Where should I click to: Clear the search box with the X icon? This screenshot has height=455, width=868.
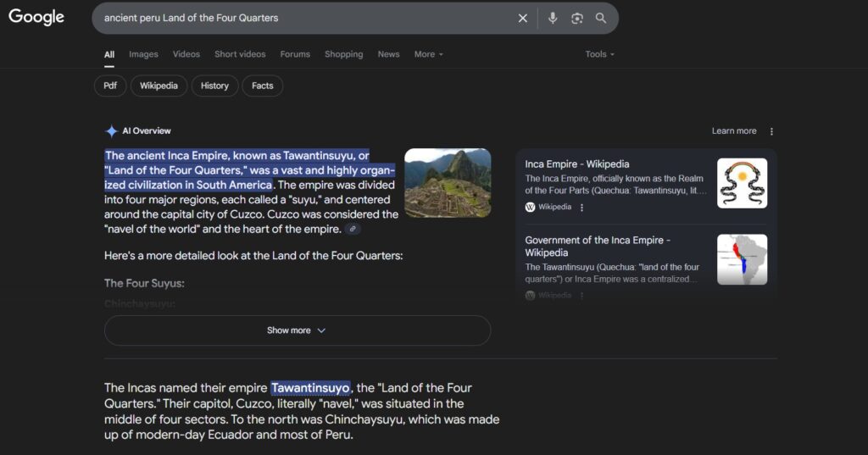(523, 18)
